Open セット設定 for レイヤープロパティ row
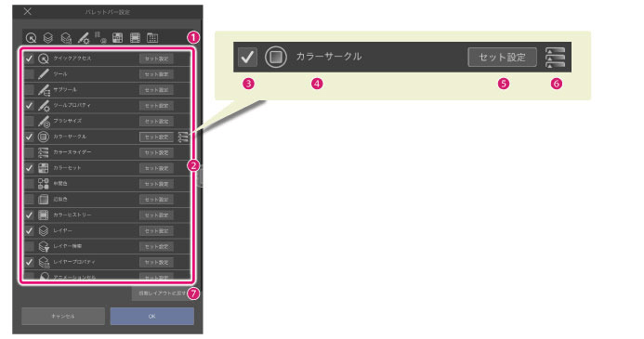Image resolution: width=644 pixels, height=339 pixels. point(156,262)
